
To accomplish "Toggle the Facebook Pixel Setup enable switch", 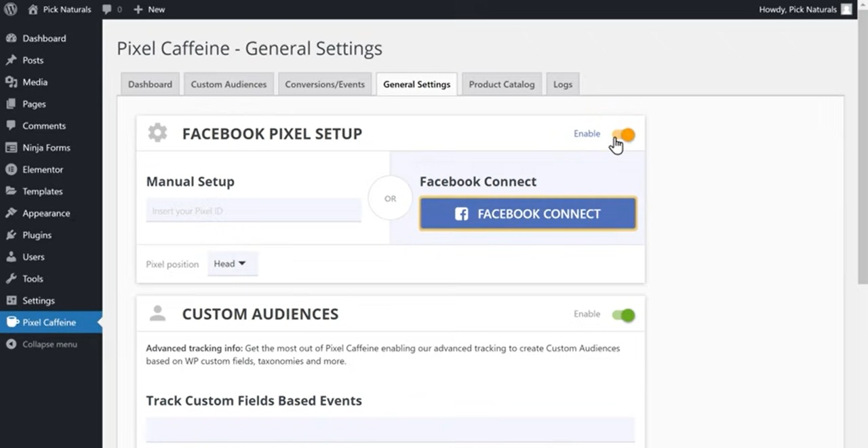I will pos(623,134).
